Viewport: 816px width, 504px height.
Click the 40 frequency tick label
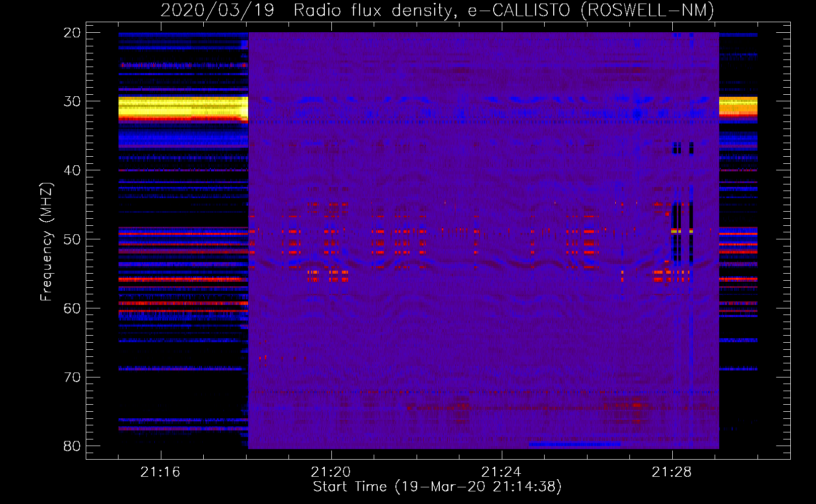pos(72,170)
